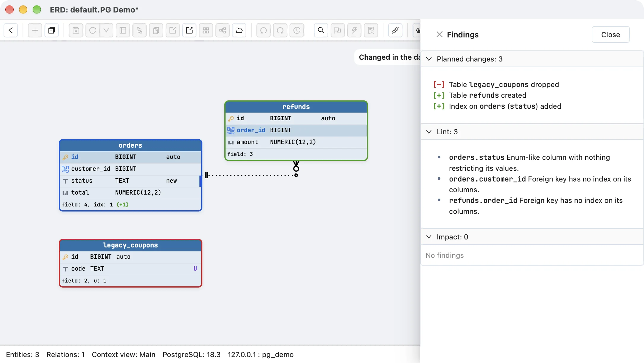
Task: Click the open folder toolbar icon
Action: click(239, 30)
